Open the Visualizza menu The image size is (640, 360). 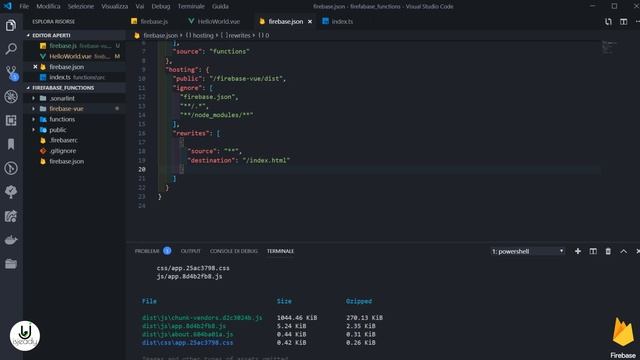[x=115, y=7]
